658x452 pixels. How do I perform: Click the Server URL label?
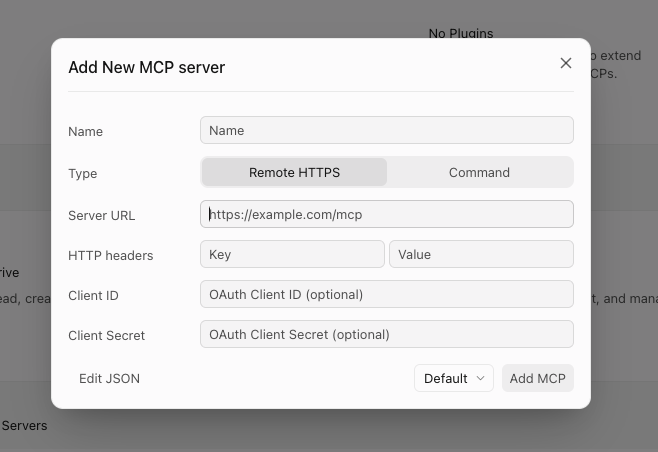tap(102, 215)
